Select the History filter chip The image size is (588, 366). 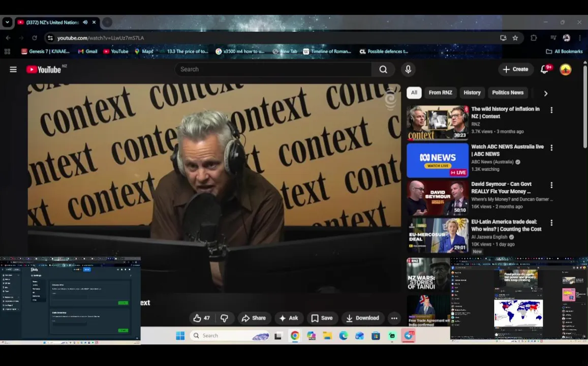click(x=472, y=93)
